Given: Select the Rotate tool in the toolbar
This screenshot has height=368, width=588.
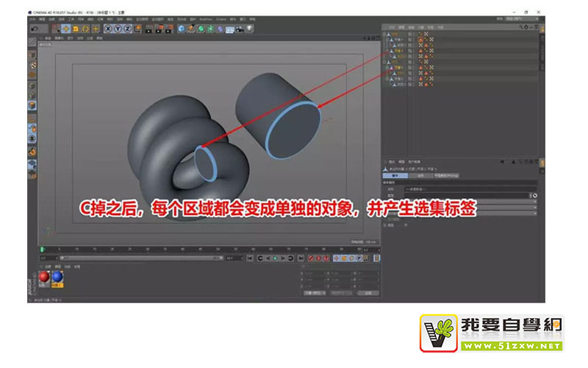Looking at the screenshot, I should click(x=85, y=29).
